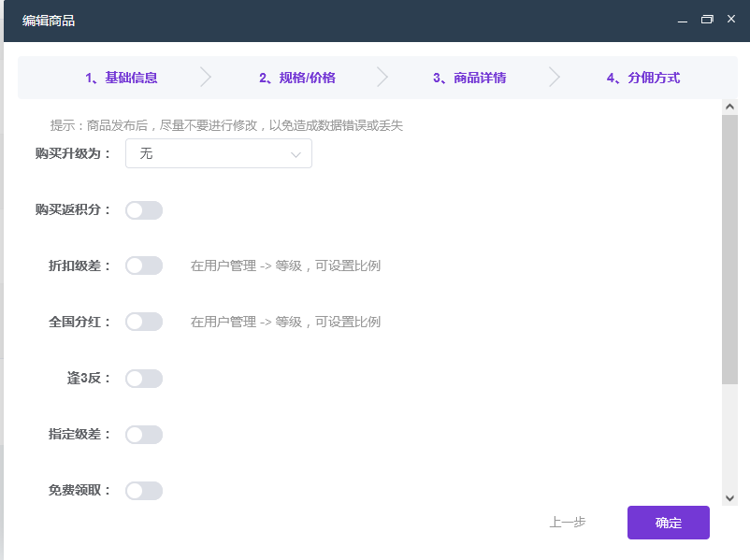Maximize the 编辑商品 dialog
The width and height of the screenshot is (750, 560).
point(707,20)
